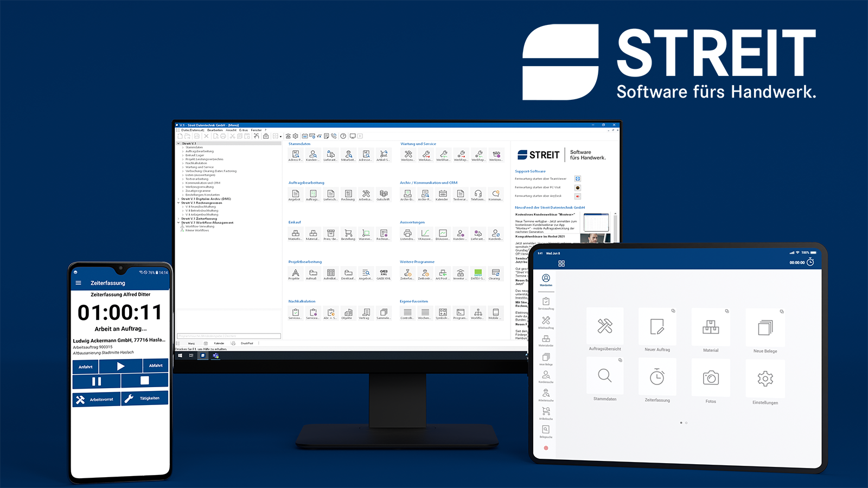Viewport: 868px width, 488px height.
Task: Click settings gear icon in desktop toolbar
Action: tap(296, 136)
